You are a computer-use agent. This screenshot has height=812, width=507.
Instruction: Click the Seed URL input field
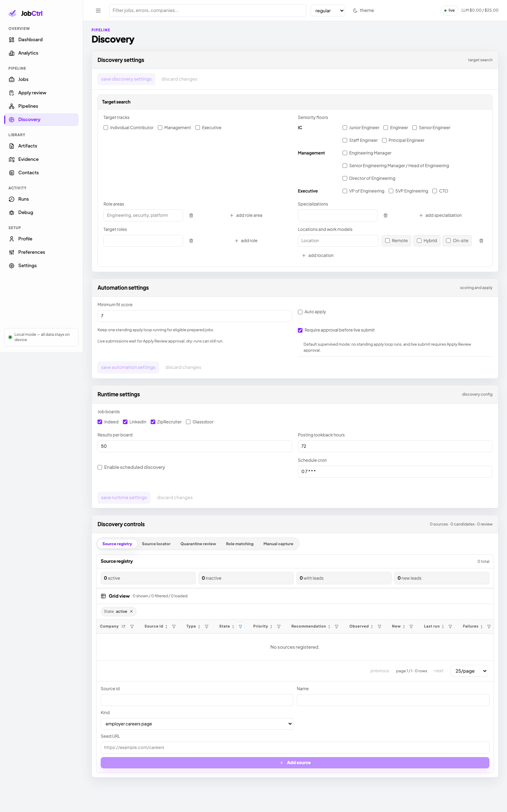[x=295, y=748]
